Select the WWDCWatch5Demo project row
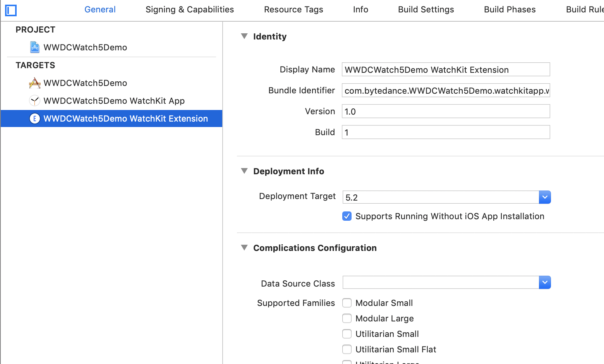The image size is (604, 364). point(112,47)
